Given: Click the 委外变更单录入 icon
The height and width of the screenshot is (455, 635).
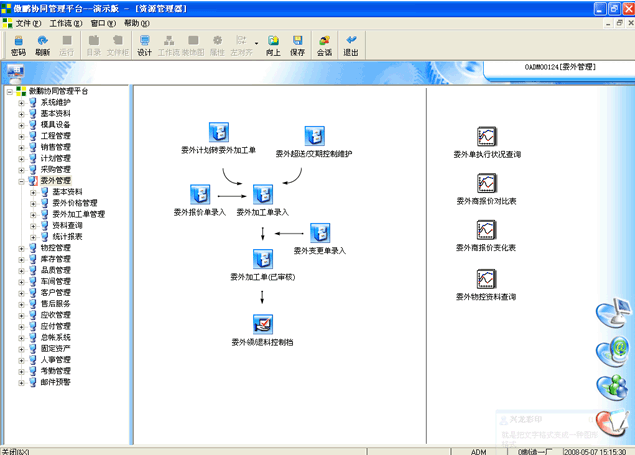Looking at the screenshot, I should pos(320,234).
